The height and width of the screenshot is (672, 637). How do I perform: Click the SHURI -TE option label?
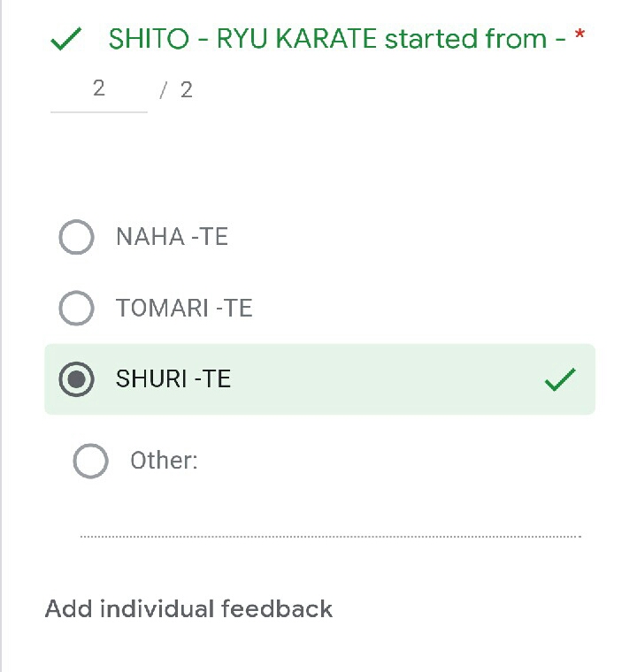173,379
